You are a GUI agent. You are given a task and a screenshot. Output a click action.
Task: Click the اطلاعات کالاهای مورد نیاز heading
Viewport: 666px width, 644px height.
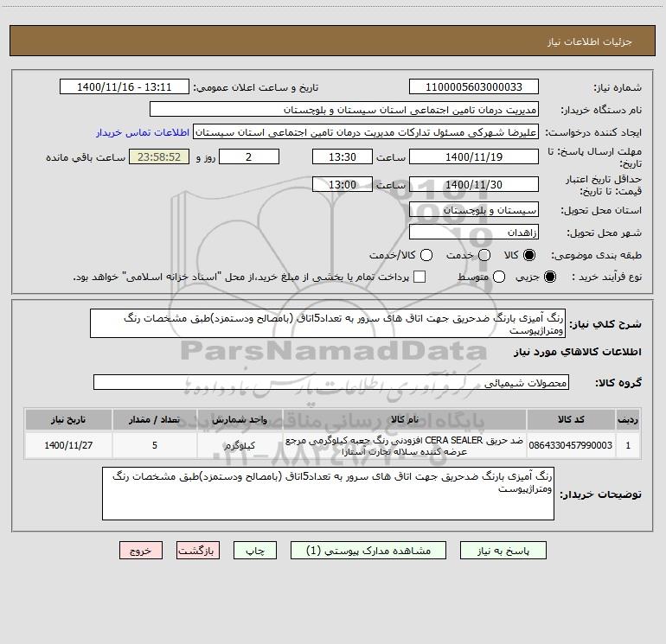point(578,352)
